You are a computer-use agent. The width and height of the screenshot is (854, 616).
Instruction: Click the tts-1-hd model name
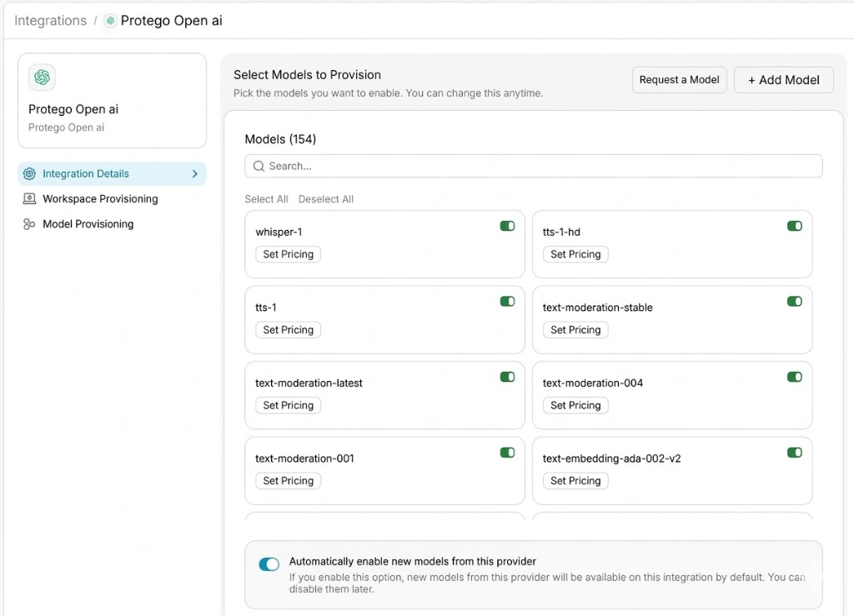tap(561, 232)
